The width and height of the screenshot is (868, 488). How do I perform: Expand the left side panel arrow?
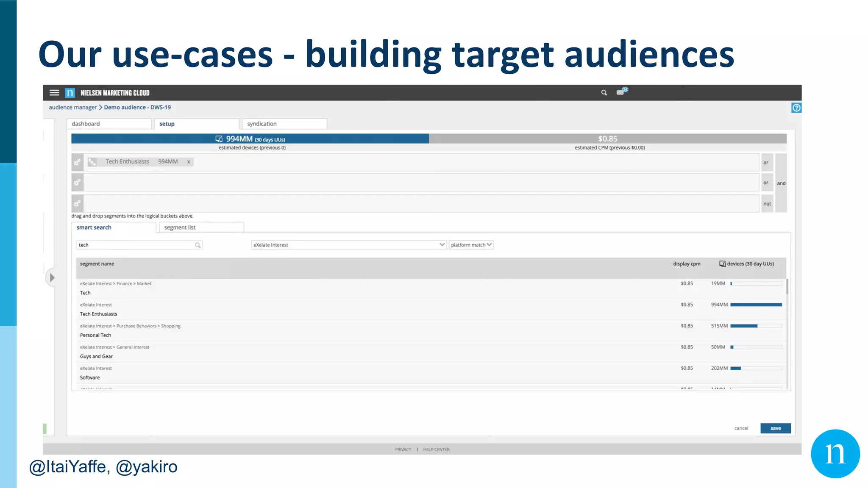(52, 278)
